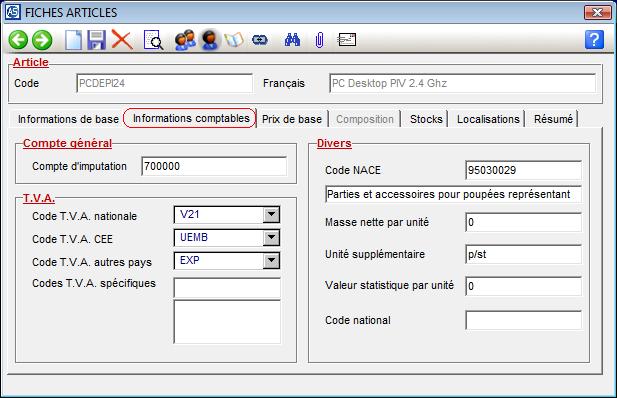Switch to Localisations tab
The image size is (617, 398).
[488, 119]
